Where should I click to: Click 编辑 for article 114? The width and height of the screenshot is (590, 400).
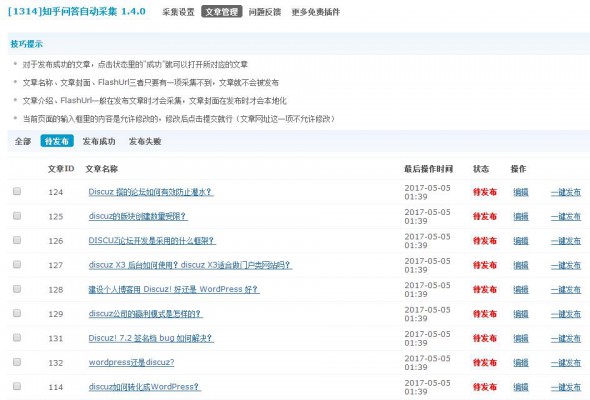521,387
